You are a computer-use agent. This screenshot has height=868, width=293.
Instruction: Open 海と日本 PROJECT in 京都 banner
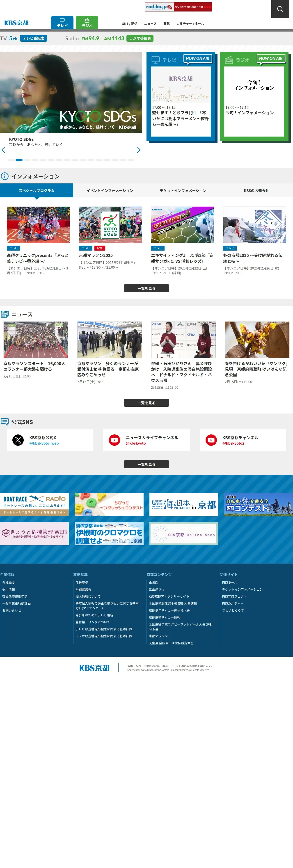point(184,505)
